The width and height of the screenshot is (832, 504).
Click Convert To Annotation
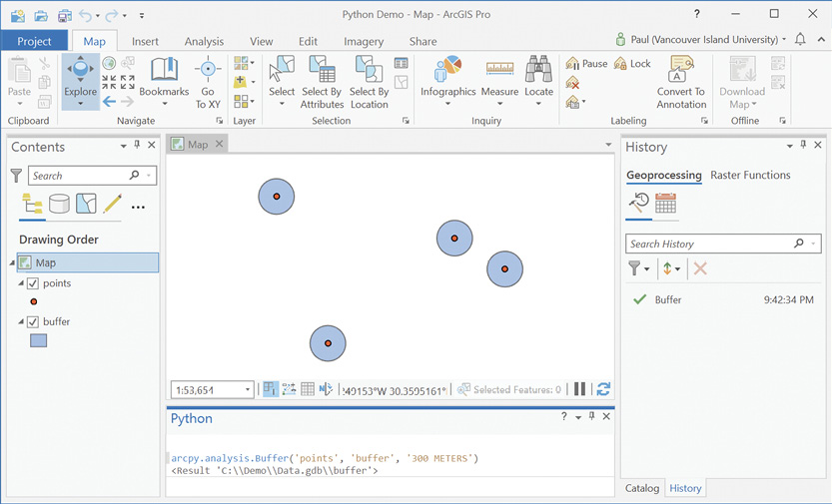681,83
